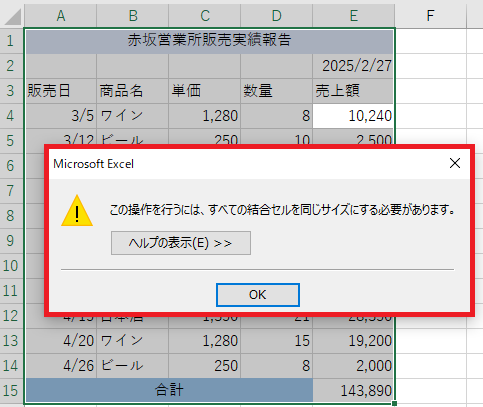Select column E header

pyautogui.click(x=354, y=15)
